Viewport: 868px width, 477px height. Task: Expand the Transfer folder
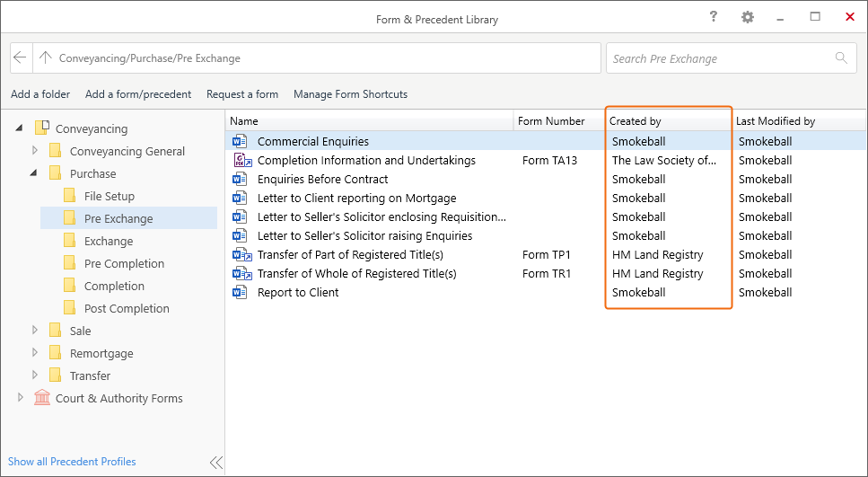(34, 375)
